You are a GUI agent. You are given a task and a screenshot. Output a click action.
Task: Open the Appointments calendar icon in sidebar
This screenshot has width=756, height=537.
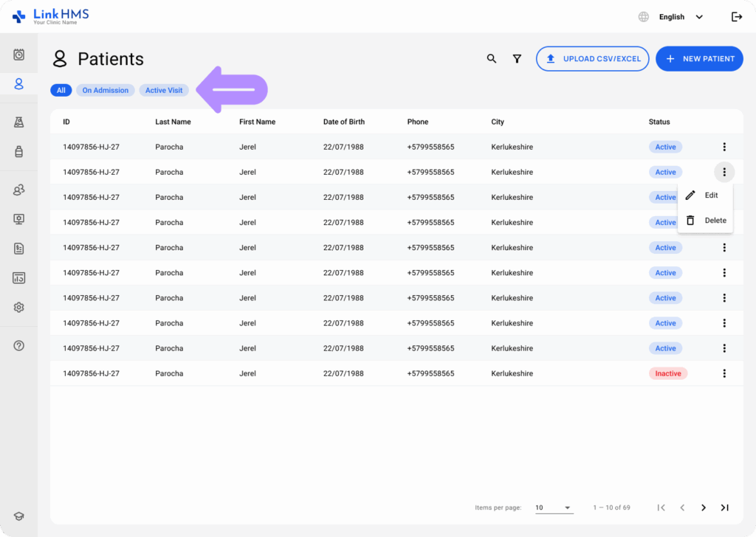19,53
